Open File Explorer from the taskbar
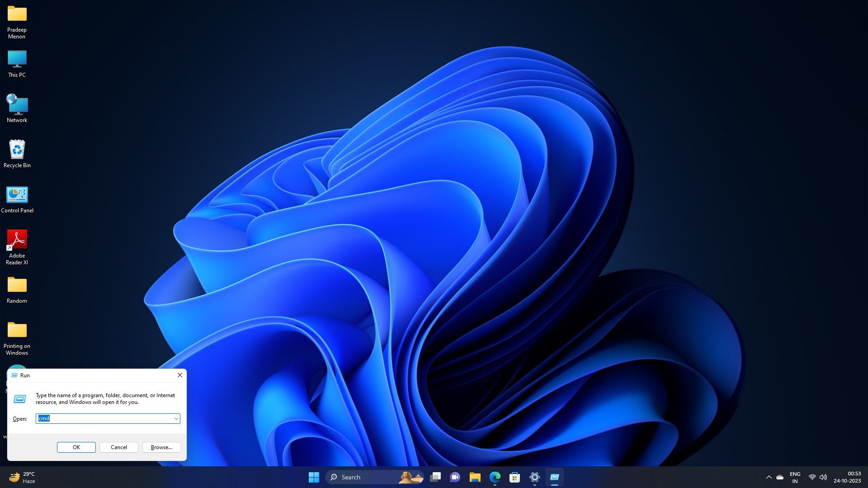Viewport: 868px width, 488px height. click(475, 477)
